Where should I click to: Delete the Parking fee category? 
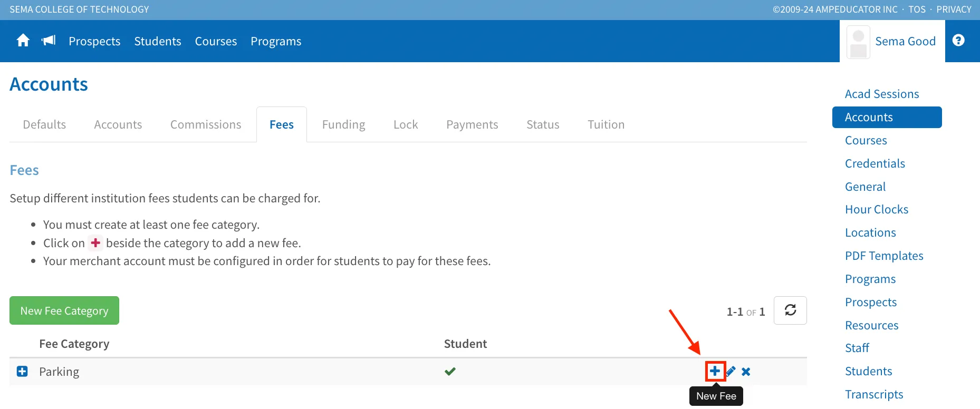point(746,372)
